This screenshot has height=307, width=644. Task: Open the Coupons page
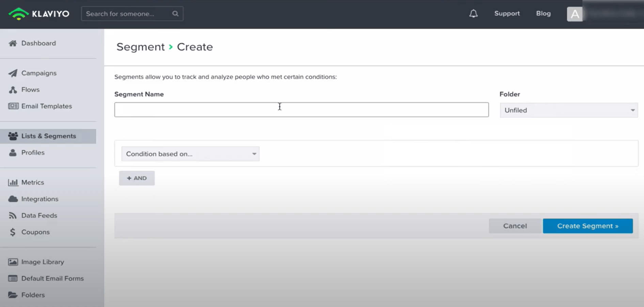(35, 232)
